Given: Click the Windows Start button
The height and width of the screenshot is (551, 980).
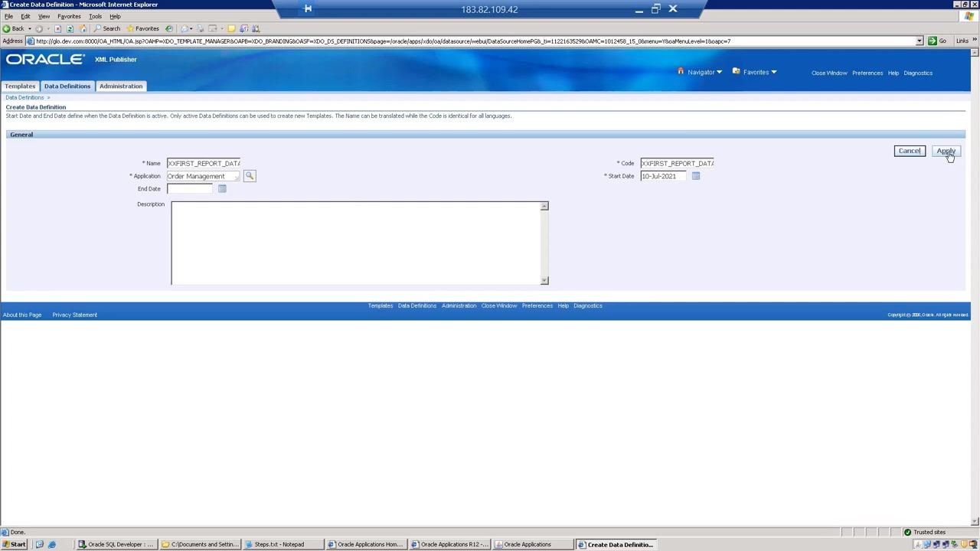Looking at the screenshot, I should pyautogui.click(x=15, y=544).
